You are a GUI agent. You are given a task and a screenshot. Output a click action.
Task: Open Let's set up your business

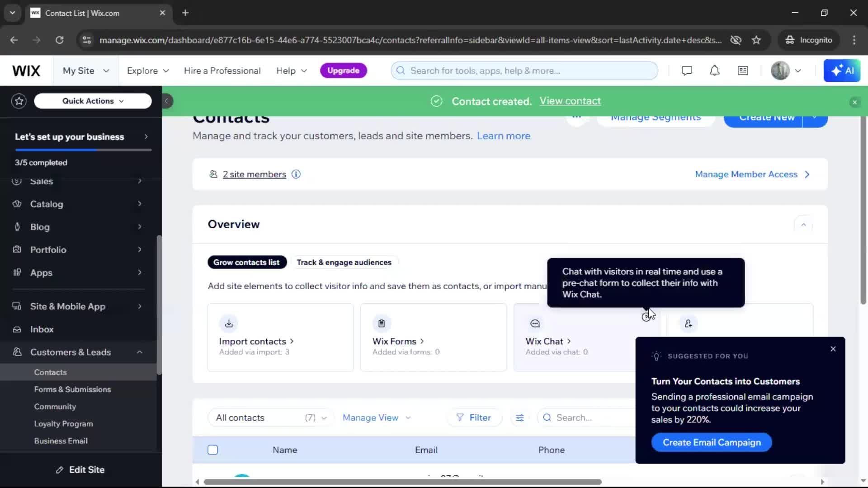[81, 136]
